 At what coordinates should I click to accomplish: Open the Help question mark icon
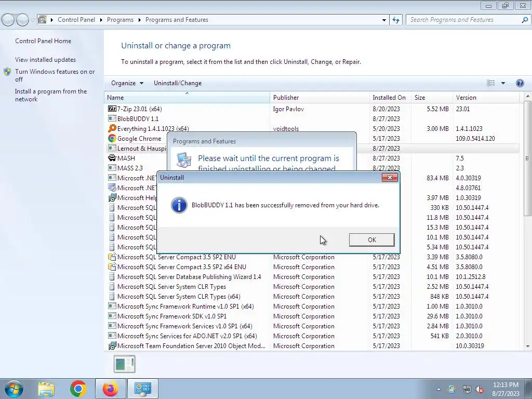[520, 83]
